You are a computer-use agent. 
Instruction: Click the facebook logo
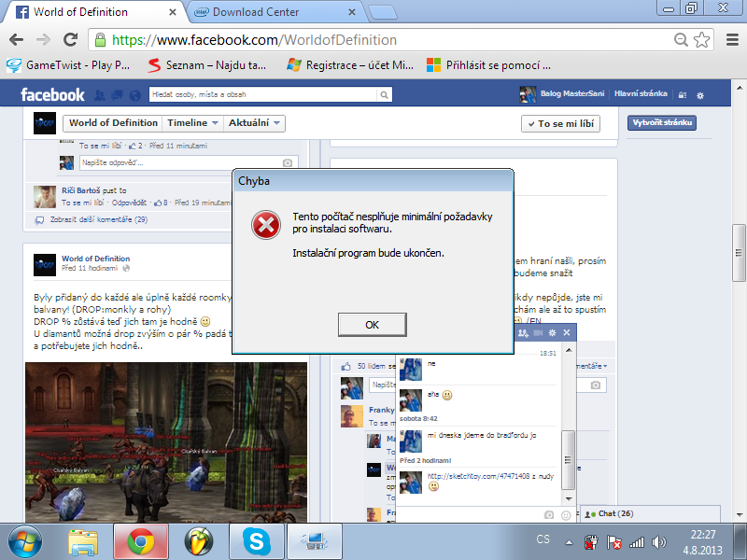point(52,95)
